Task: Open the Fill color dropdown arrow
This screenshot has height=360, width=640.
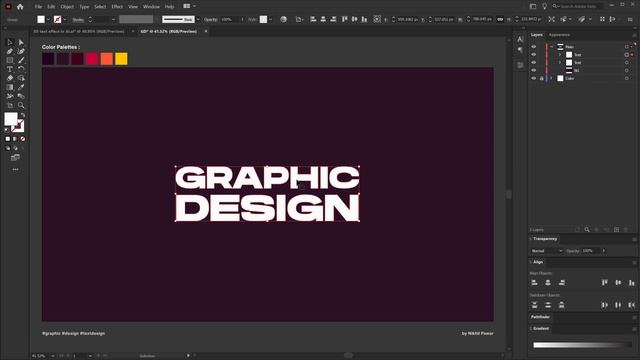Action: click(x=48, y=19)
